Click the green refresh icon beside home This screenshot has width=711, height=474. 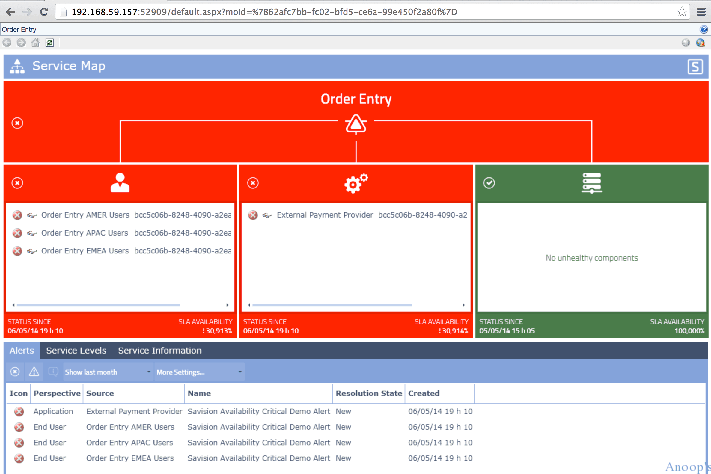pos(50,43)
